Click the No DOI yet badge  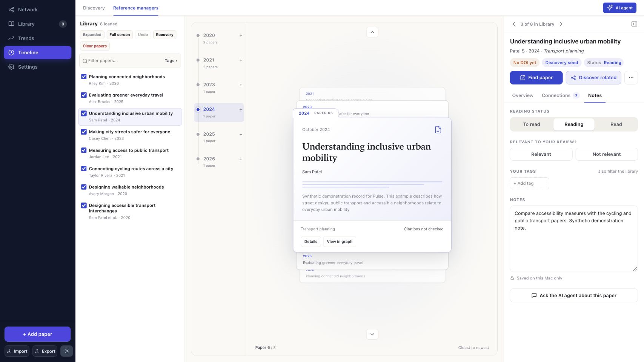(524, 63)
